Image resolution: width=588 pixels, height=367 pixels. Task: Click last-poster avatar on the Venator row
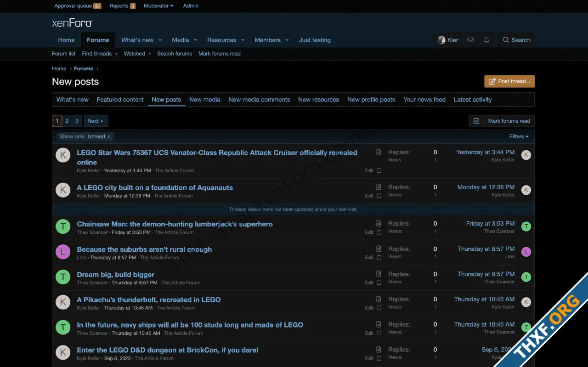pos(526,155)
